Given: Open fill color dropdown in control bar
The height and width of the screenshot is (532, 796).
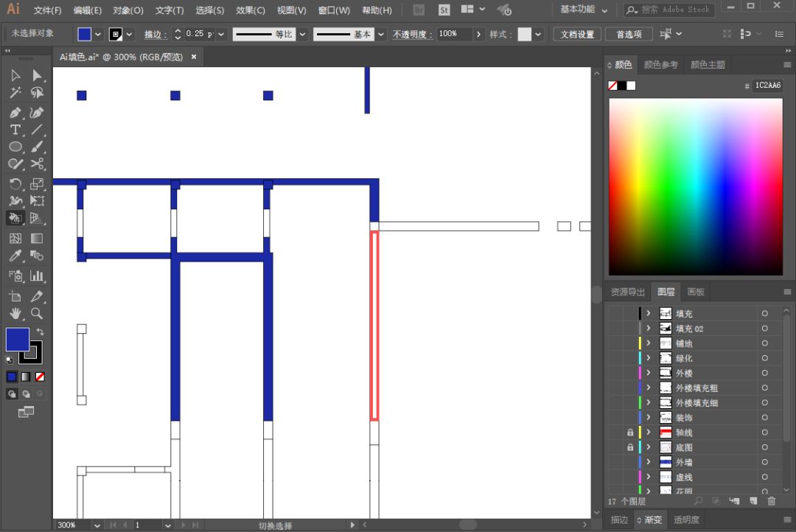Looking at the screenshot, I should [x=98, y=35].
